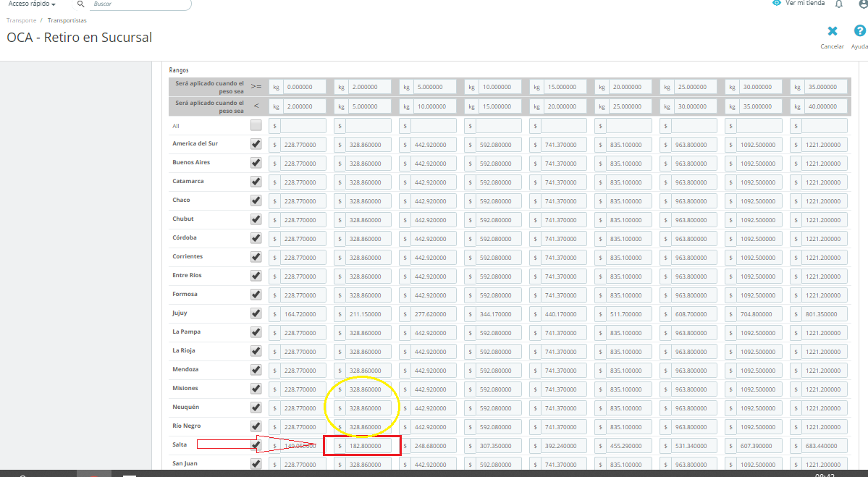Select the San Juan row label
The image size is (868, 477).
[185, 463]
